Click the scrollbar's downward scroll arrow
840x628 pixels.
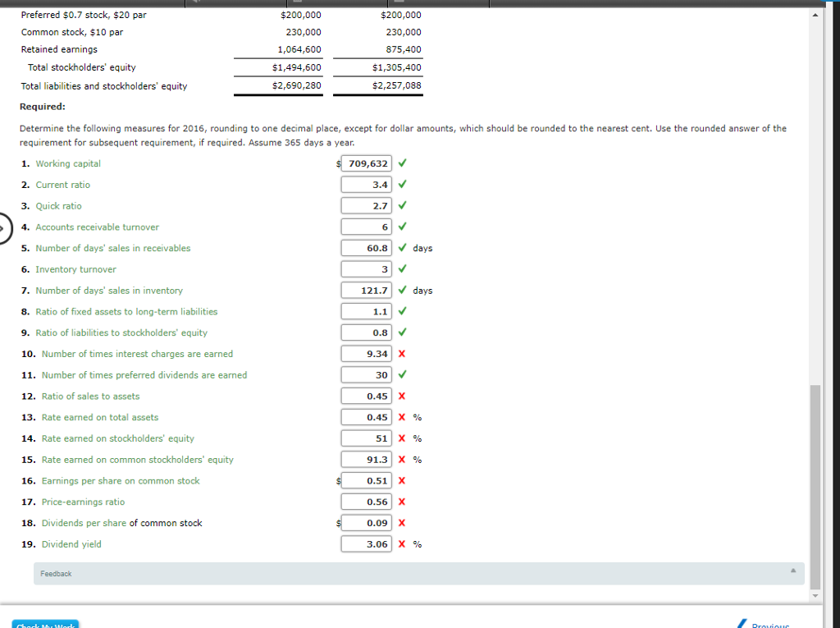tap(815, 594)
